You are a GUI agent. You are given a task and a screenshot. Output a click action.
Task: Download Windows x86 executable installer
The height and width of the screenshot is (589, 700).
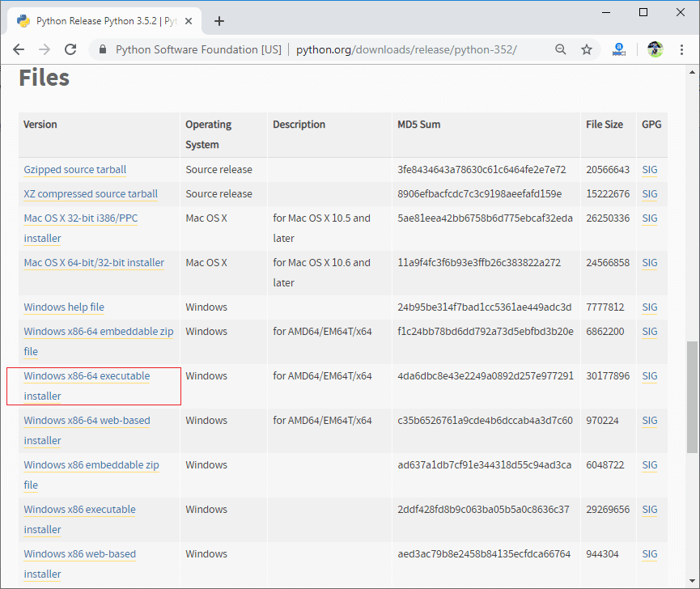pyautogui.click(x=79, y=519)
